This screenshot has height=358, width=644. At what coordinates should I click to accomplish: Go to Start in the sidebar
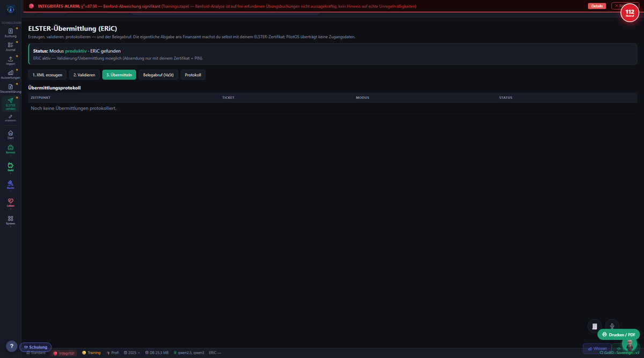tap(11, 134)
